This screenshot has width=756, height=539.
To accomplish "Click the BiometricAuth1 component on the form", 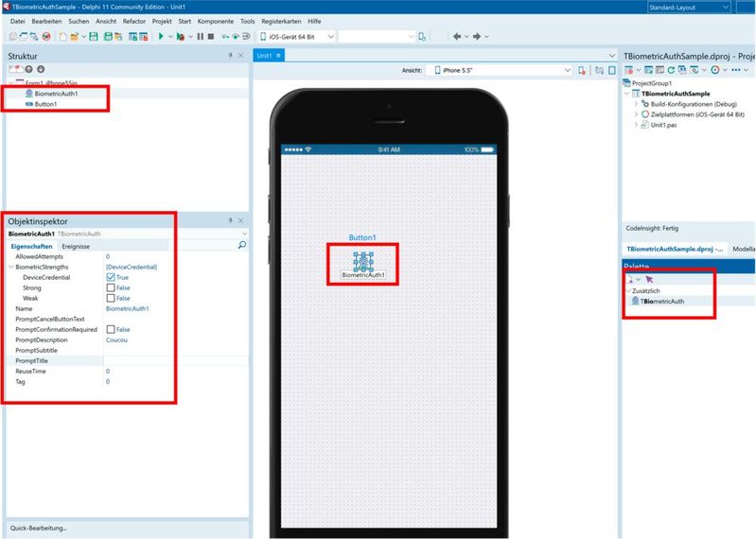I will pyautogui.click(x=363, y=262).
